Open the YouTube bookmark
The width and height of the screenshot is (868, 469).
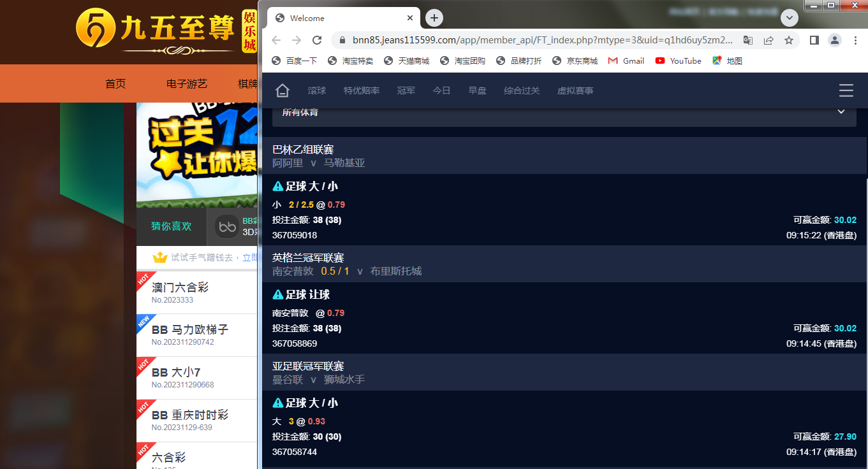click(x=678, y=61)
